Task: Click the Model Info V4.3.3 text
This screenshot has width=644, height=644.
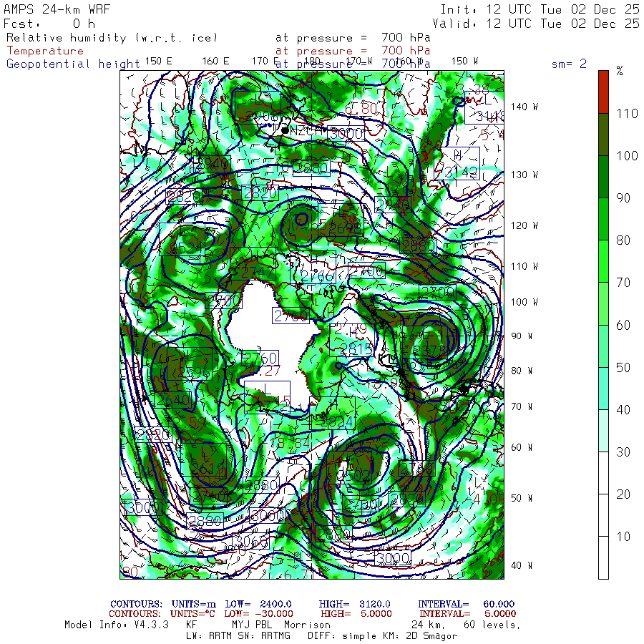Action: [x=116, y=625]
